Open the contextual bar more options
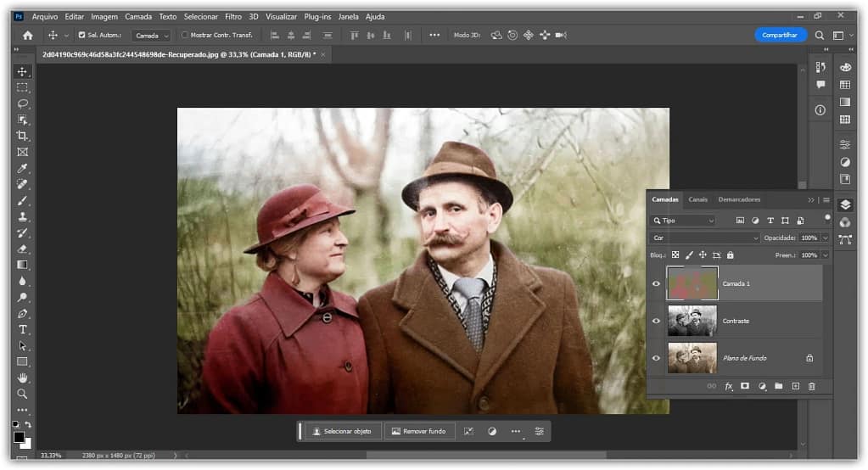The height and width of the screenshot is (470, 868). (x=515, y=431)
